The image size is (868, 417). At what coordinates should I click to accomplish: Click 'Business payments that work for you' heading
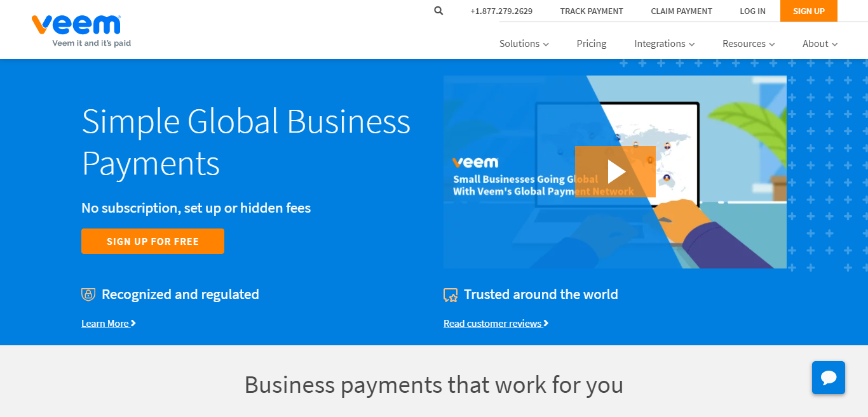(434, 385)
